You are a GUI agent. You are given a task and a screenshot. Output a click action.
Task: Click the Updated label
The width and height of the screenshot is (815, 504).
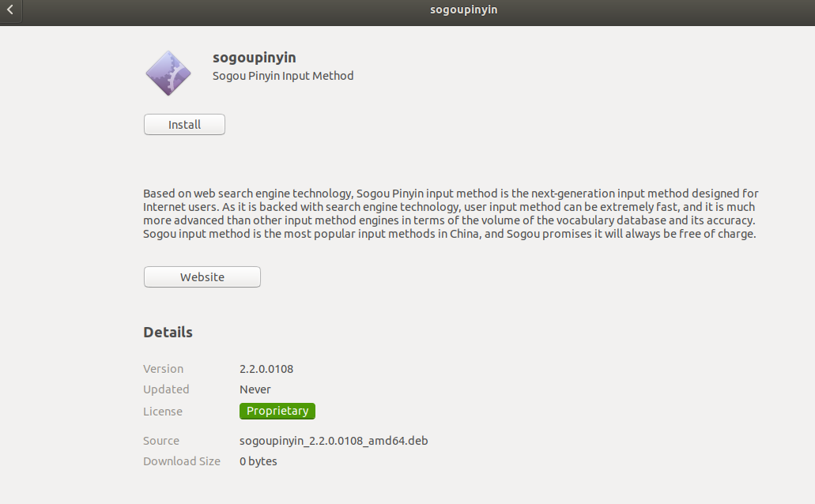166,389
